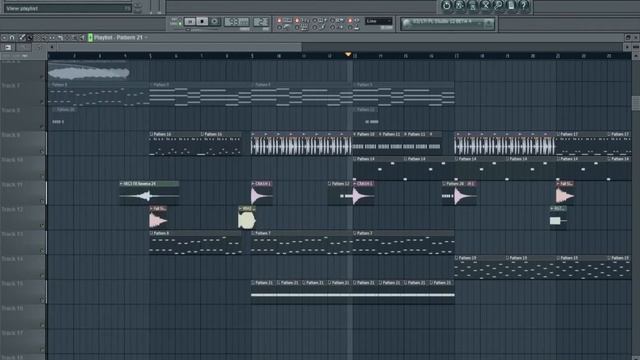Mute Track 13 using its switch
Screen dimensions: 640x360
point(42,250)
